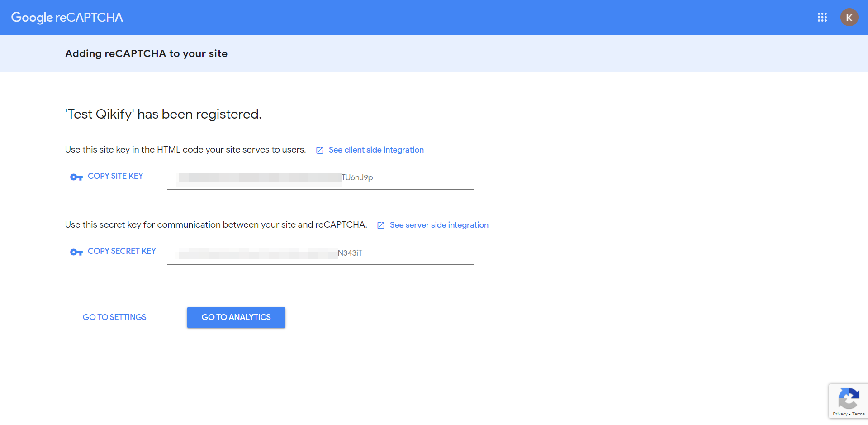Copy the site key
The width and height of the screenshot is (868, 425).
pyautogui.click(x=115, y=176)
